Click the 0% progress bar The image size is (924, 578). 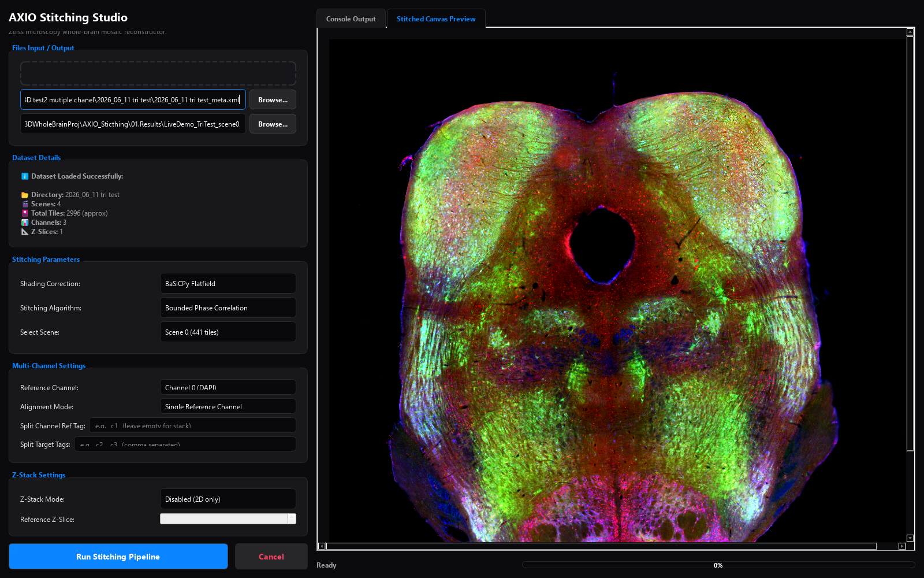tap(718, 565)
